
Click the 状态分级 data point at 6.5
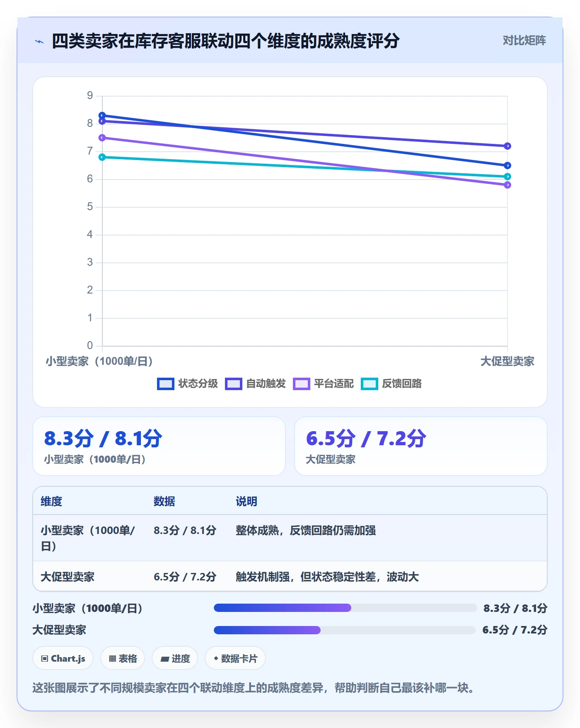pos(508,165)
